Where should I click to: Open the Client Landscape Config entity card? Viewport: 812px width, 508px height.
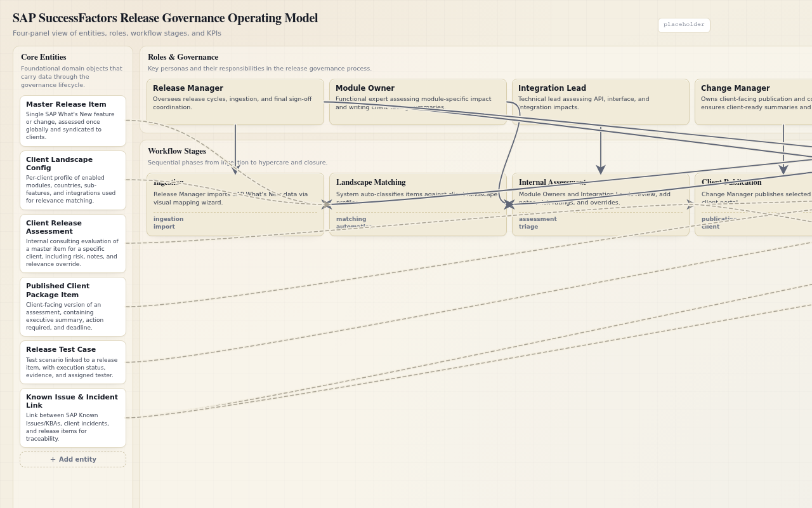point(73,180)
